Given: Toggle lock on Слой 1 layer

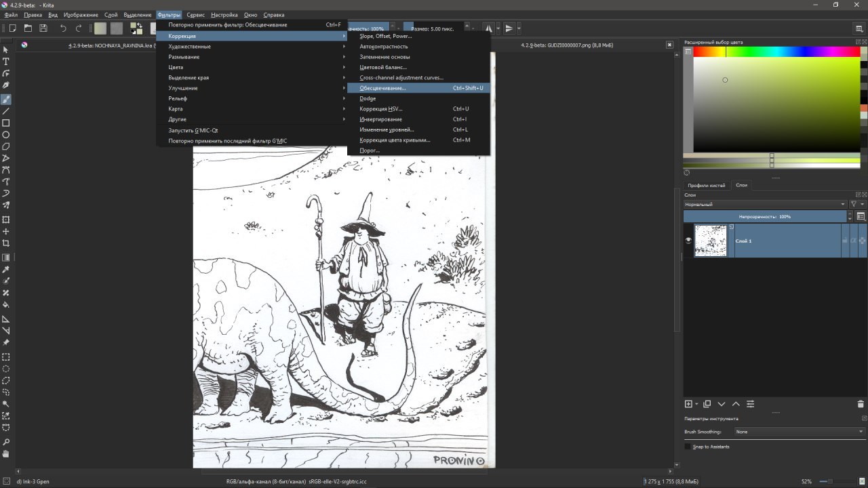Looking at the screenshot, I should tap(845, 241).
